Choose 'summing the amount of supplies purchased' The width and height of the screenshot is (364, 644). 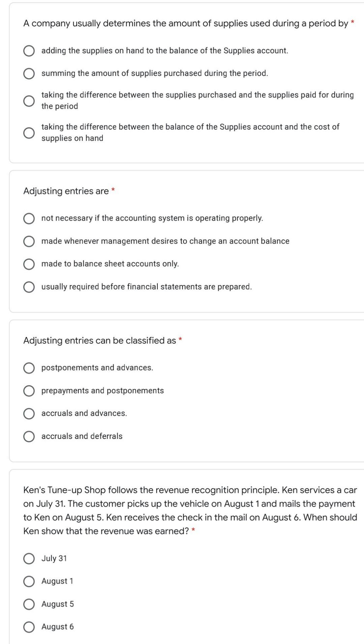click(29, 74)
